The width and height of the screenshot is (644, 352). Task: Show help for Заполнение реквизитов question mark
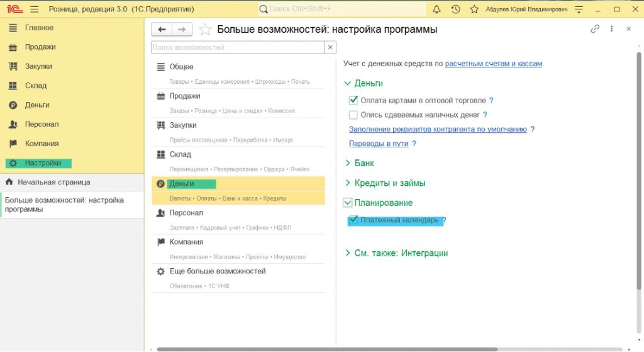(x=533, y=129)
